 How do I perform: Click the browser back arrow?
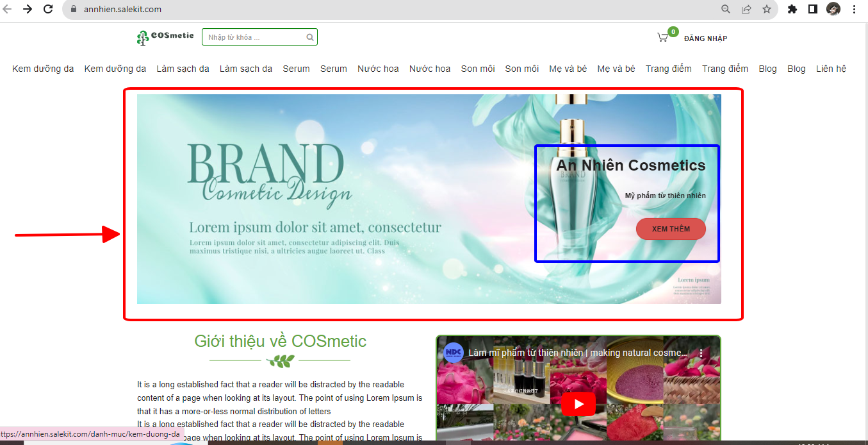[8, 10]
